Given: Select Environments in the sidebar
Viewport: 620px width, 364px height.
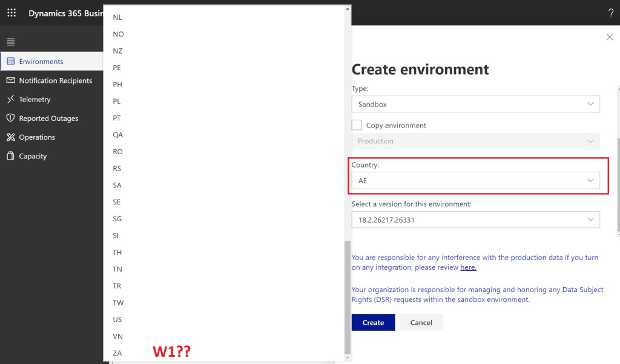Looking at the screenshot, I should click(x=41, y=62).
